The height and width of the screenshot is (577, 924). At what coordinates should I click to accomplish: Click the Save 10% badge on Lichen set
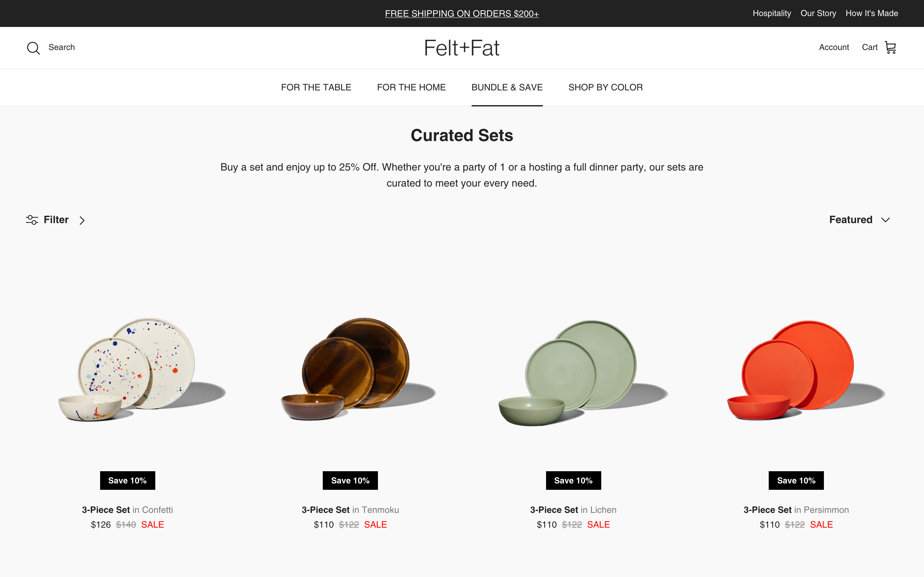(x=573, y=480)
